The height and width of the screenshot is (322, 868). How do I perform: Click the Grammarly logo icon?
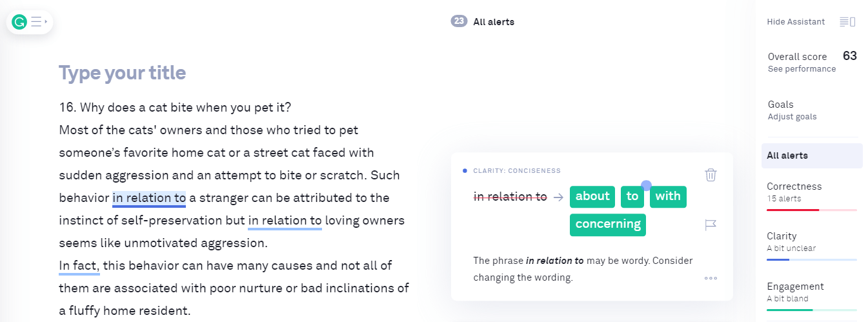point(19,23)
